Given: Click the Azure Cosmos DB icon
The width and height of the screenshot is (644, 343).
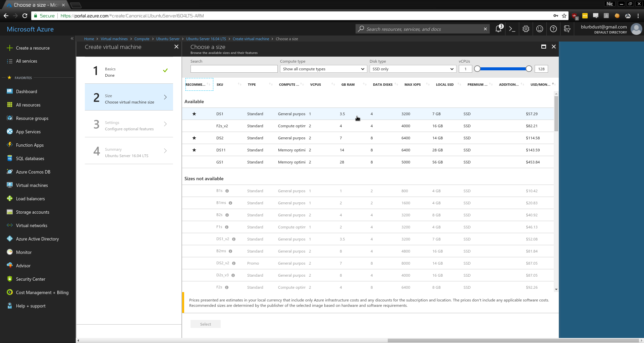Looking at the screenshot, I should tap(10, 172).
